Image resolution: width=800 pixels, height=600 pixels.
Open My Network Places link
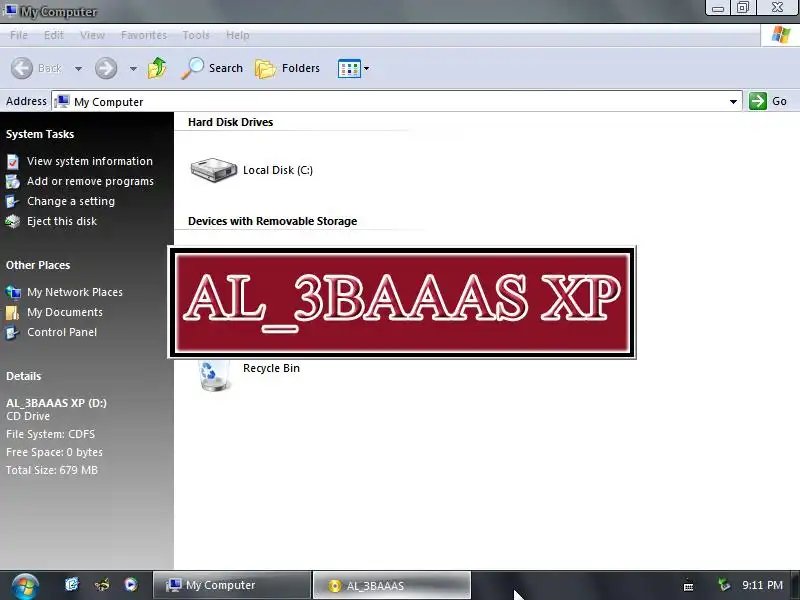point(75,292)
